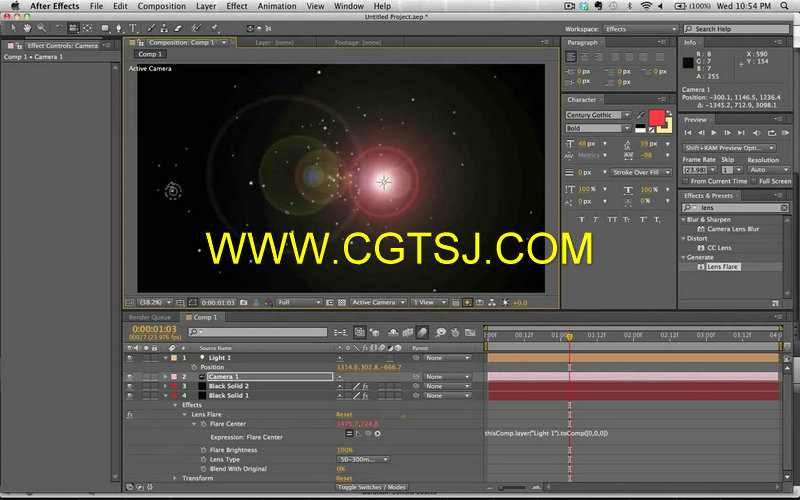The height and width of the screenshot is (500, 800).
Task: Take a snapshot of the composition
Action: [x=244, y=303]
